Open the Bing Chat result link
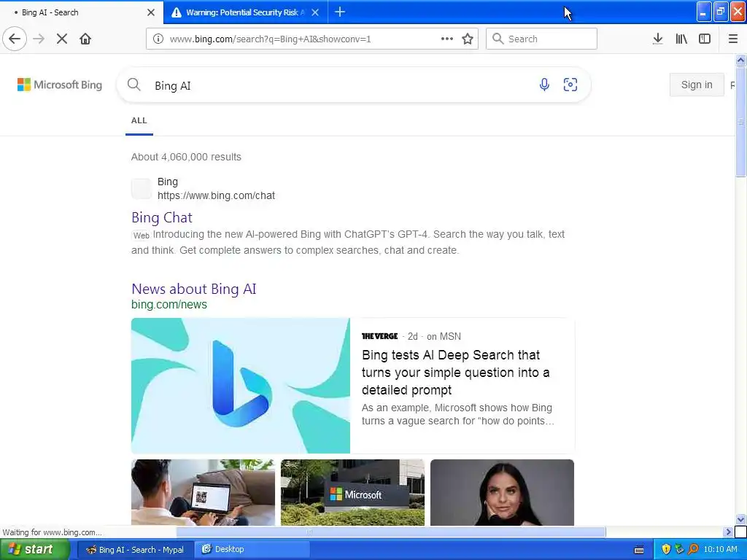The height and width of the screenshot is (560, 747). coord(161,217)
